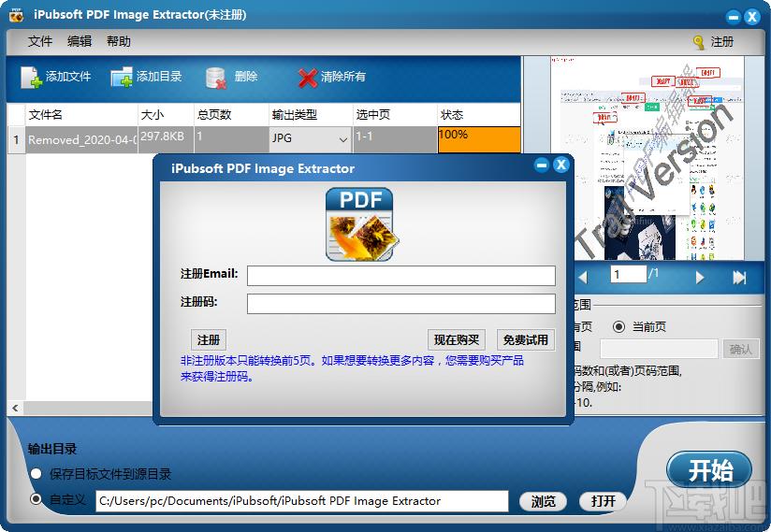This screenshot has height=532, width=771.
Task: Open the 帮助 menu
Action: point(119,41)
